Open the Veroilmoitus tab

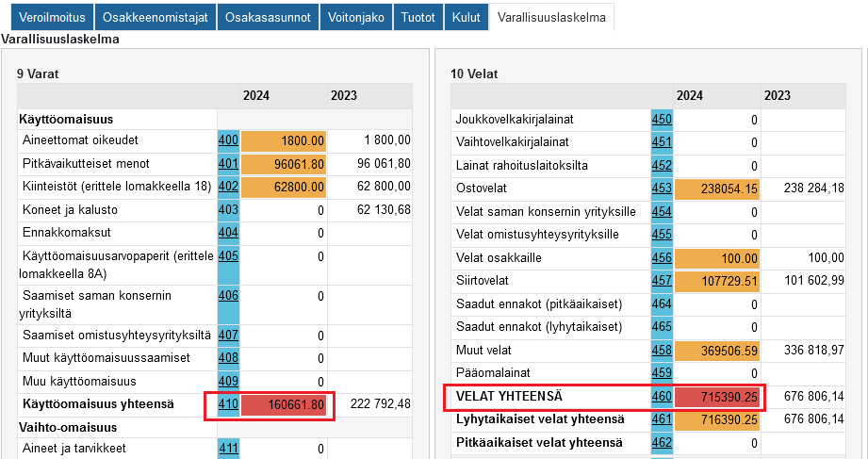(x=47, y=17)
